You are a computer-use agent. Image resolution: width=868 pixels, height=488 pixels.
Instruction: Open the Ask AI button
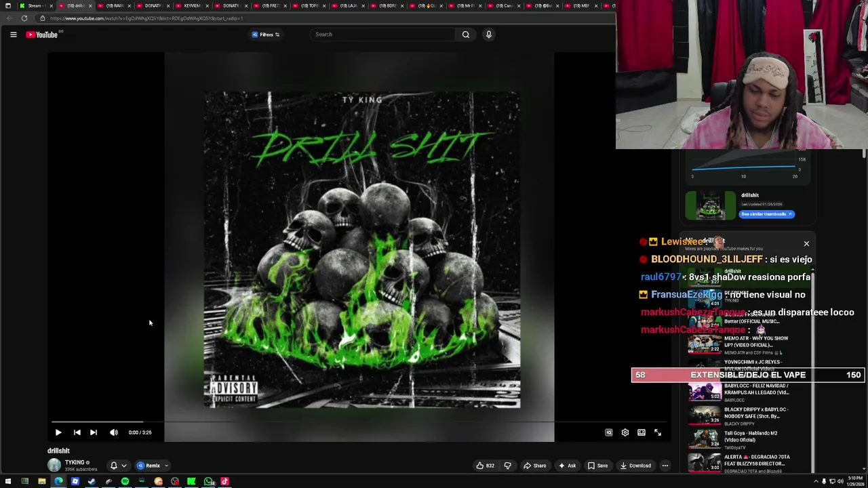(x=567, y=466)
